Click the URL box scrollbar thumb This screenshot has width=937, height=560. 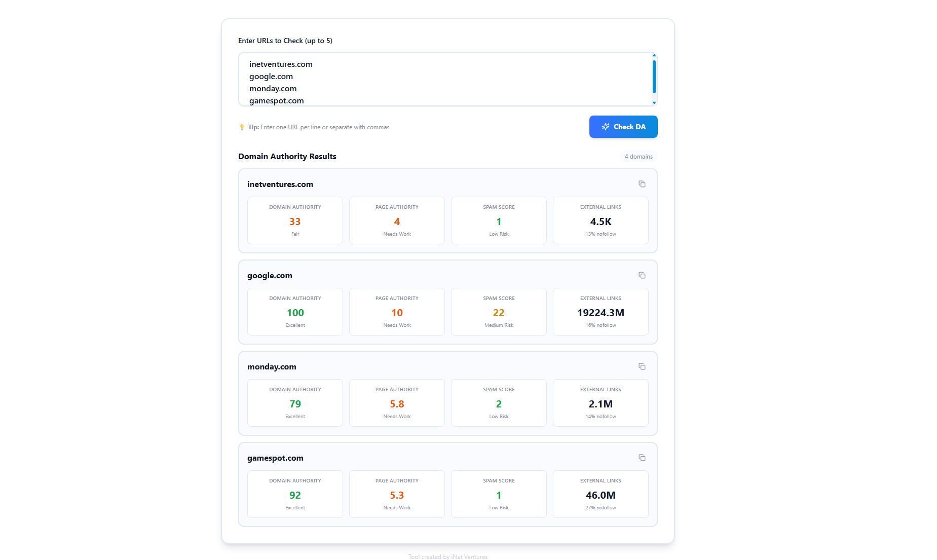(654, 77)
